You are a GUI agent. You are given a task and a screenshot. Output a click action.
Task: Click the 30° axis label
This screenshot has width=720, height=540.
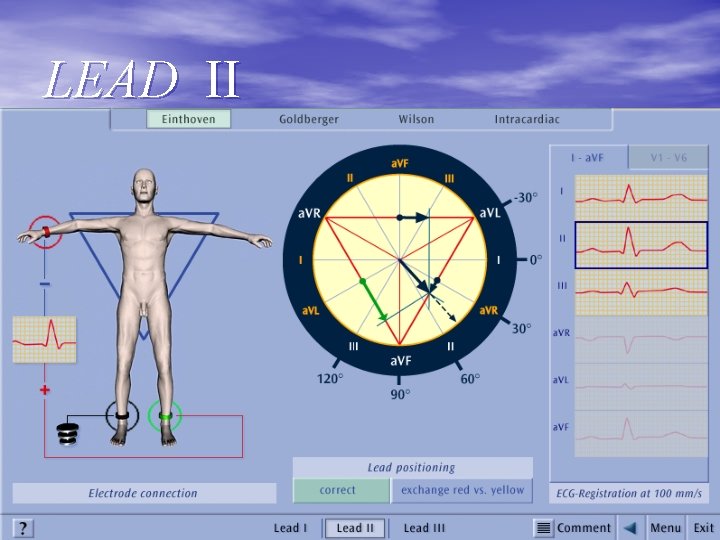tap(521, 328)
